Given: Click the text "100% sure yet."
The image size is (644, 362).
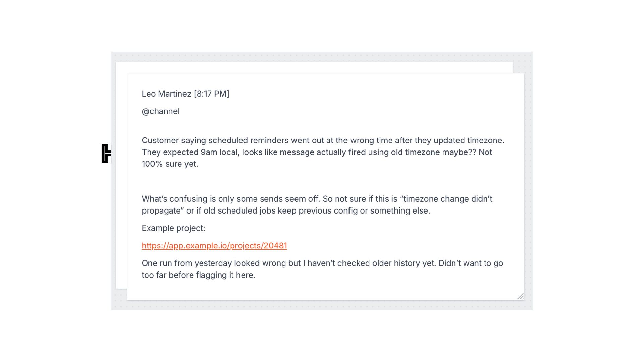Looking at the screenshot, I should click(x=170, y=164).
